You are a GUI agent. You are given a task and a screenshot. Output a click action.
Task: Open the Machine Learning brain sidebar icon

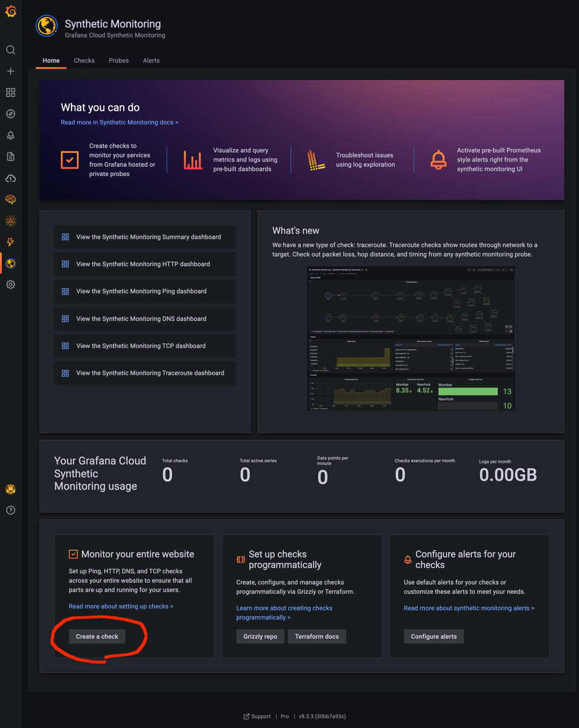[x=10, y=199]
